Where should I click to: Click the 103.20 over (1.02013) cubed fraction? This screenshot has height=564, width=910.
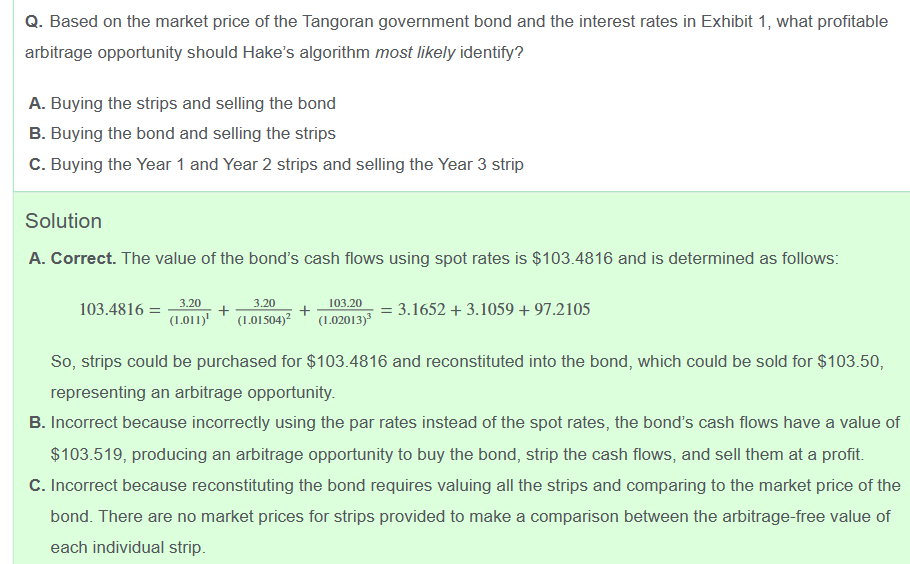point(344,311)
